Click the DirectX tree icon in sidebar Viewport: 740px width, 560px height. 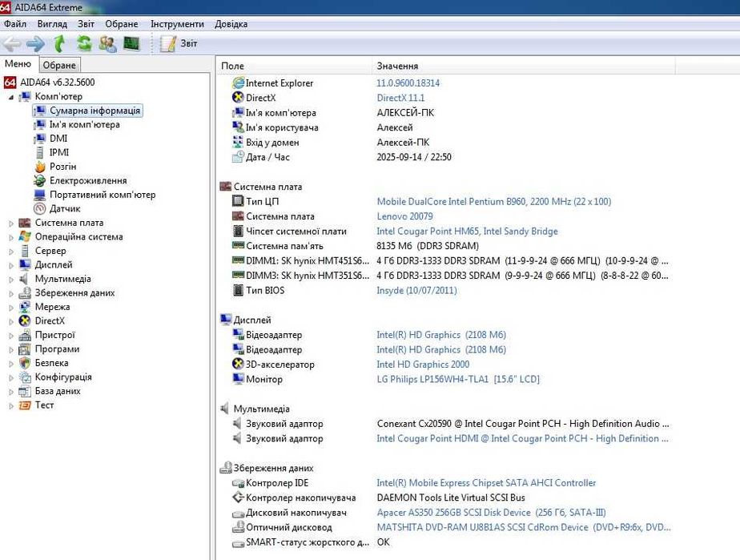point(25,321)
